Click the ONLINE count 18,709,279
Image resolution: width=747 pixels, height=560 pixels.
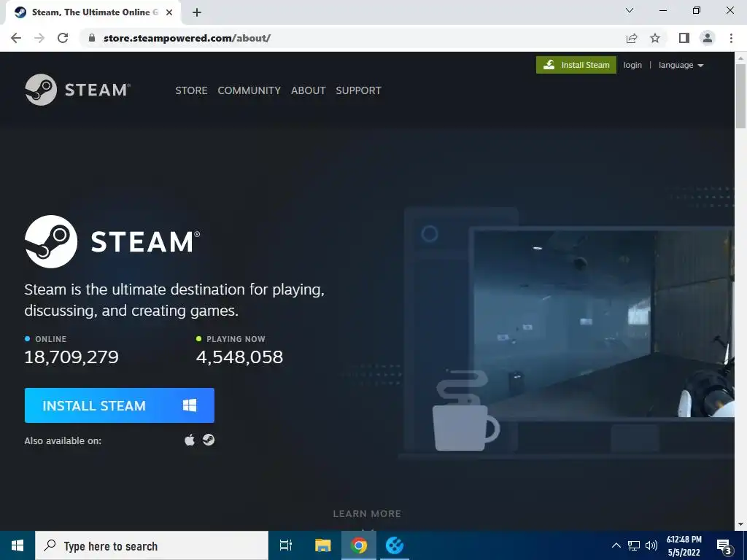pos(71,357)
